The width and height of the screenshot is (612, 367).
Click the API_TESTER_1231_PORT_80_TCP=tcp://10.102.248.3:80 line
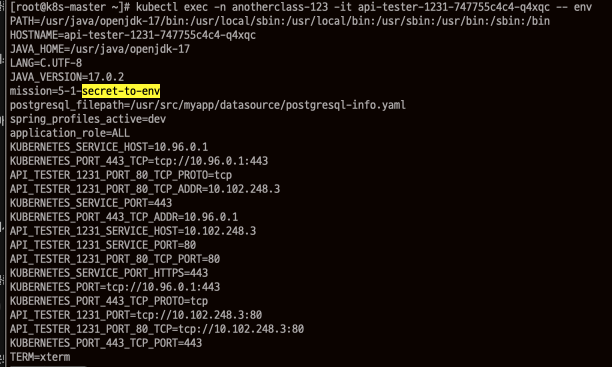[157, 329]
